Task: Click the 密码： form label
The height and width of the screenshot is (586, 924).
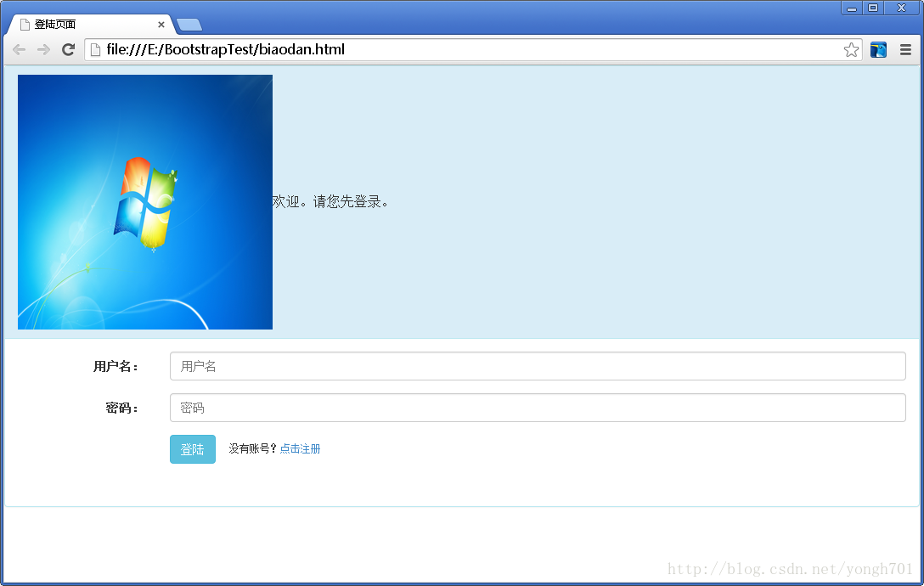Action: click(x=122, y=408)
